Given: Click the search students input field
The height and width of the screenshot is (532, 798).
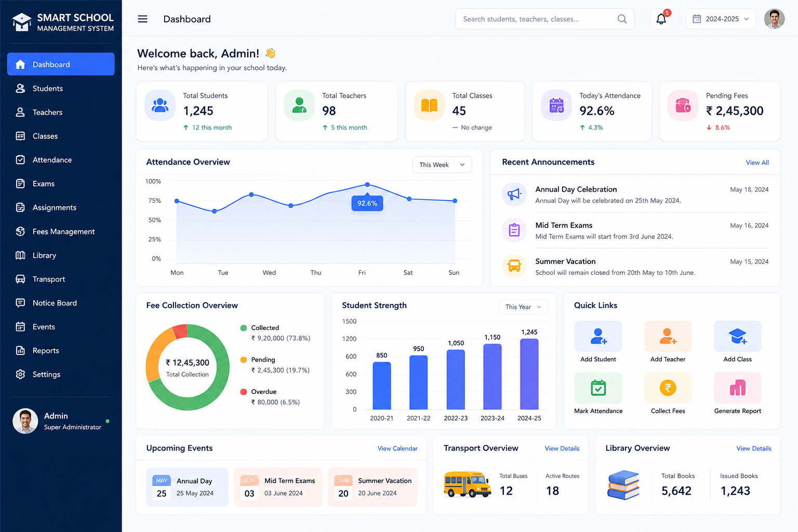Looking at the screenshot, I should [545, 19].
